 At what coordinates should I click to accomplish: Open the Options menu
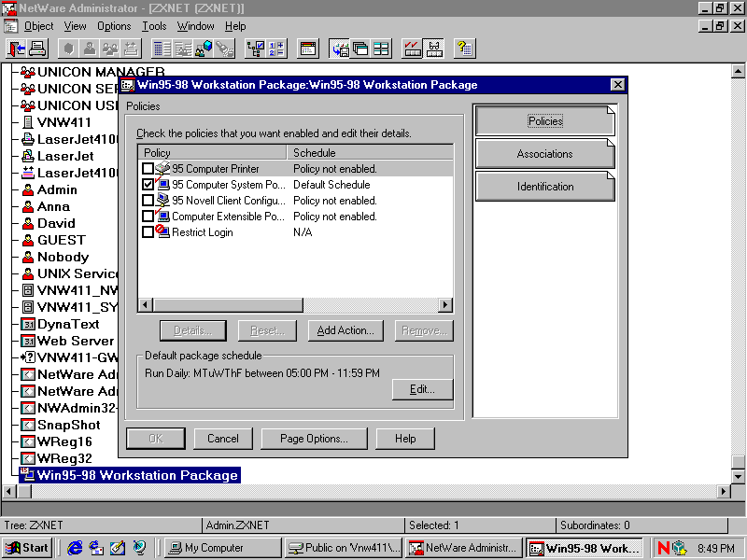point(114,26)
